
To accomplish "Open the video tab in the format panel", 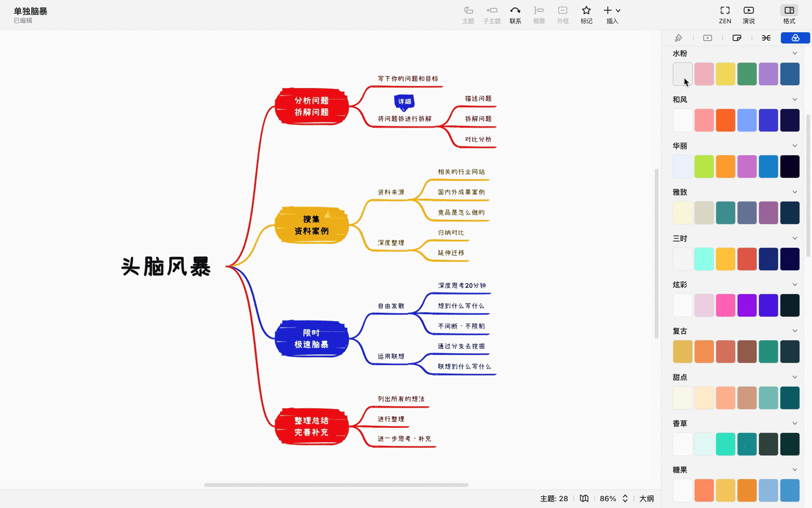I will (708, 37).
